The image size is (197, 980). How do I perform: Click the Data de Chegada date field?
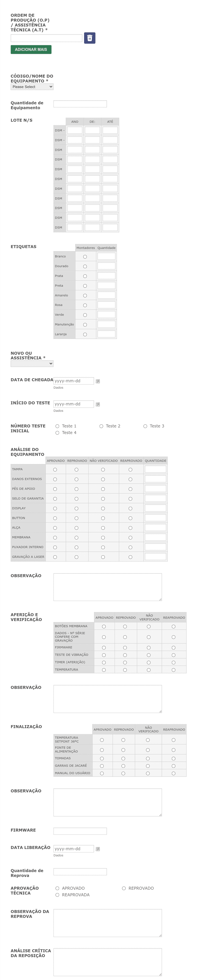click(74, 381)
